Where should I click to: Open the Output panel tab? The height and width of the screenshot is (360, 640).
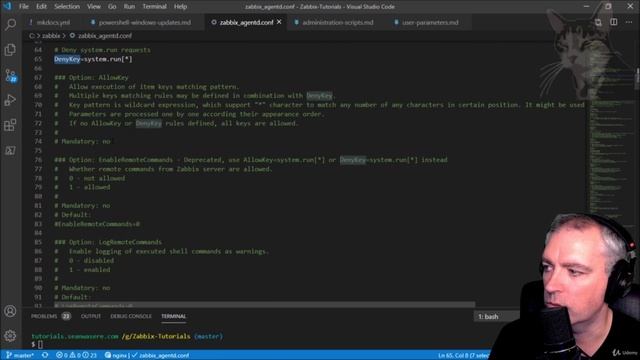91,316
